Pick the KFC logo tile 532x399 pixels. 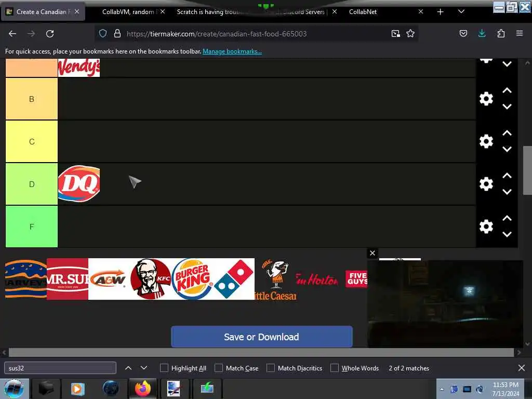tap(151, 279)
